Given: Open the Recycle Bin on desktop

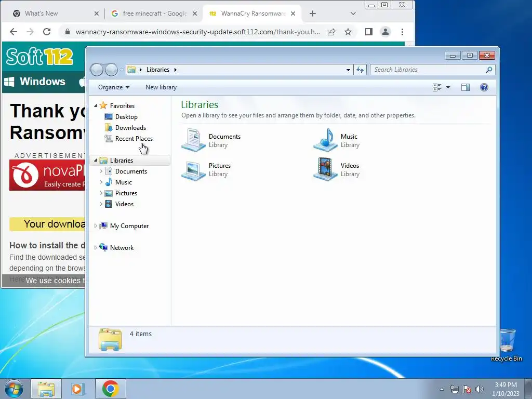Looking at the screenshot, I should tap(507, 345).
